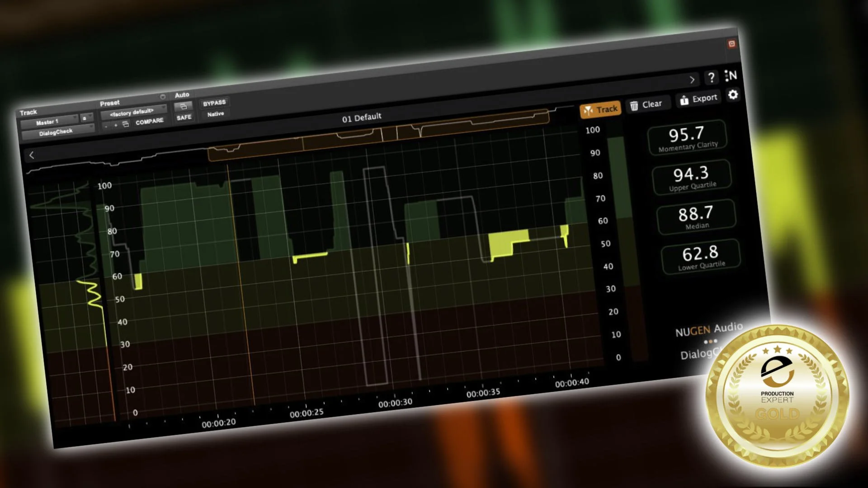The image size is (868, 488).
Task: Click the red plugin window close icon
Action: coord(731,44)
